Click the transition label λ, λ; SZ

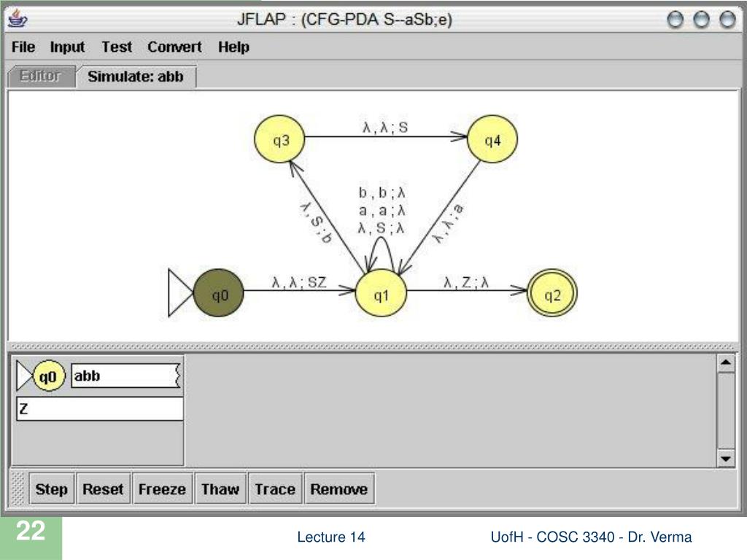click(x=299, y=282)
